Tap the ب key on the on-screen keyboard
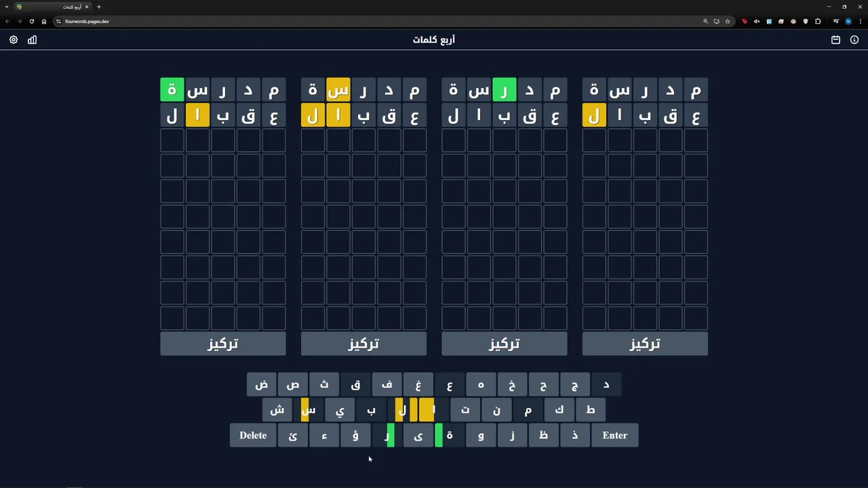Image resolution: width=868 pixels, height=488 pixels. (371, 409)
